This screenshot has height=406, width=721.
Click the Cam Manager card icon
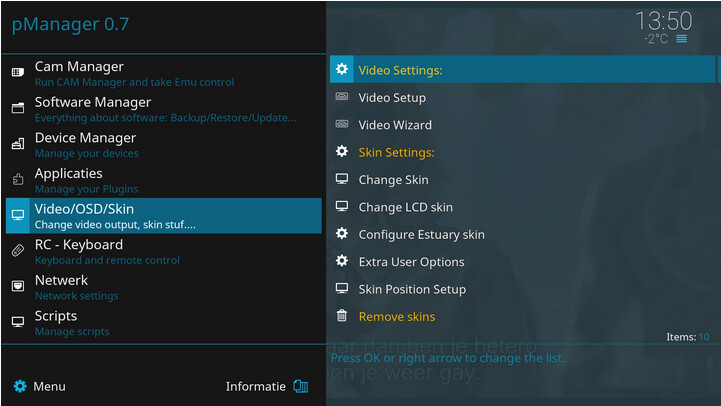(x=18, y=72)
